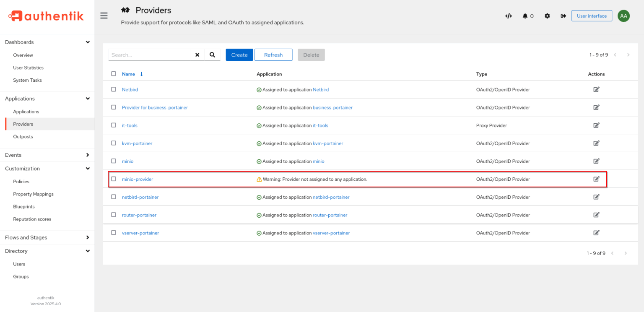This screenshot has width=644, height=312.
Task: Check the checkbox for the it-tools row
Action: (x=114, y=125)
